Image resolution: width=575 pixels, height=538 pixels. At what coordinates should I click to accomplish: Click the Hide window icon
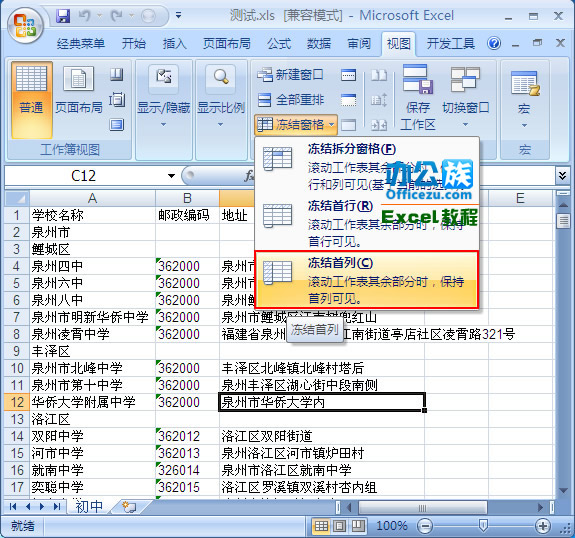point(348,100)
